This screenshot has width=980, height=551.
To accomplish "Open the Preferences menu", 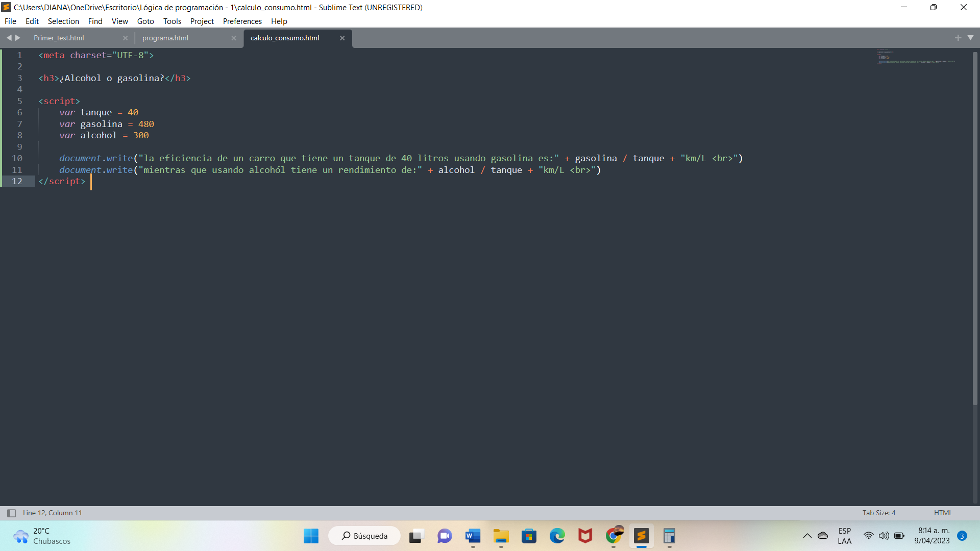I will coord(242,21).
